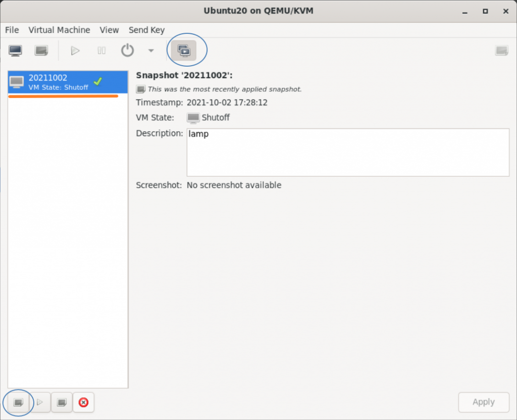Click the Apply button
Screen dimensions: 517x420
coord(483,402)
